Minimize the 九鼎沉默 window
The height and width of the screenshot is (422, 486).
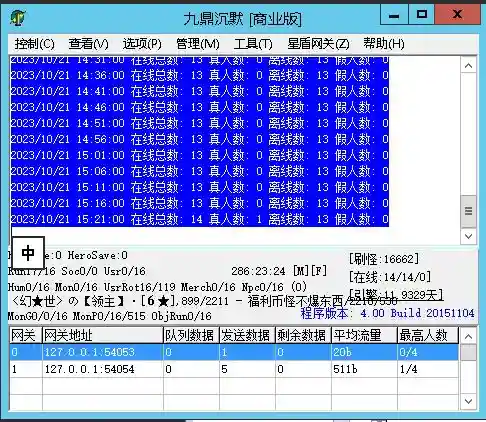pyautogui.click(x=394, y=15)
